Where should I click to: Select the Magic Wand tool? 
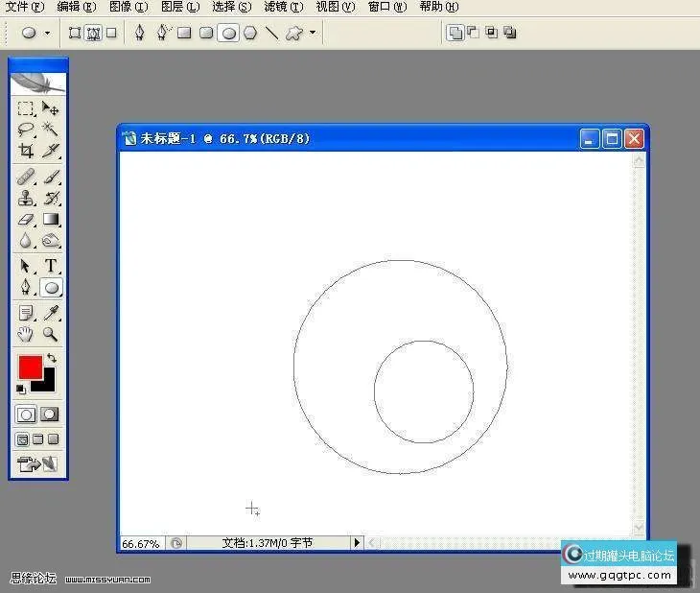50,130
